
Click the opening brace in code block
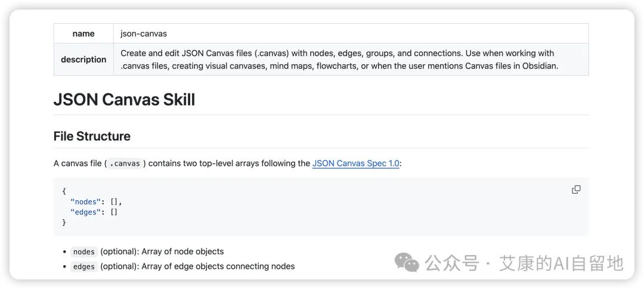coord(64,191)
